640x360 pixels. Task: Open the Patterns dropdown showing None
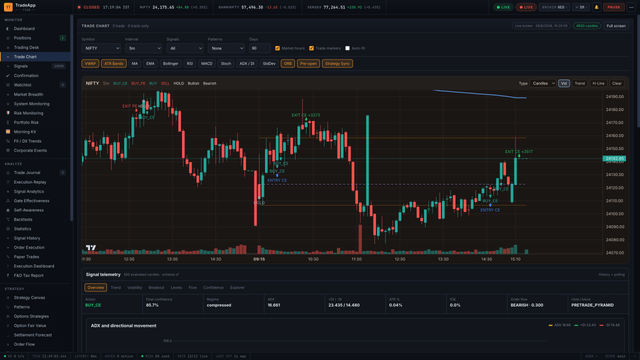coord(226,48)
